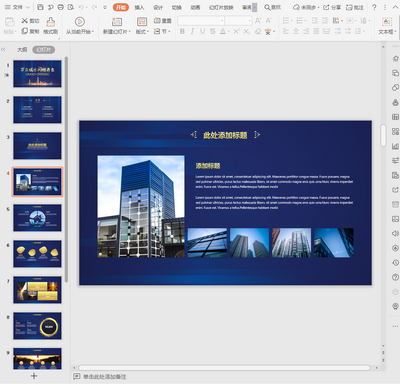Switch to the 大纲 outline panel tab
The width and height of the screenshot is (400, 384).
[x=22, y=50]
